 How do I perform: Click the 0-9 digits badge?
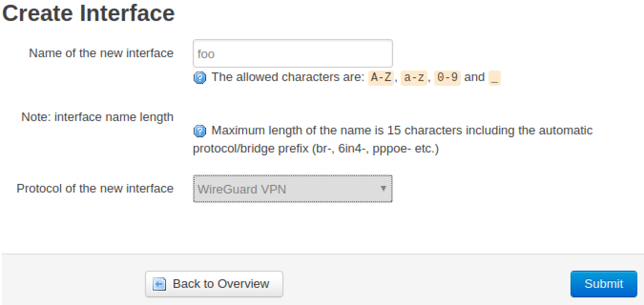[447, 78]
